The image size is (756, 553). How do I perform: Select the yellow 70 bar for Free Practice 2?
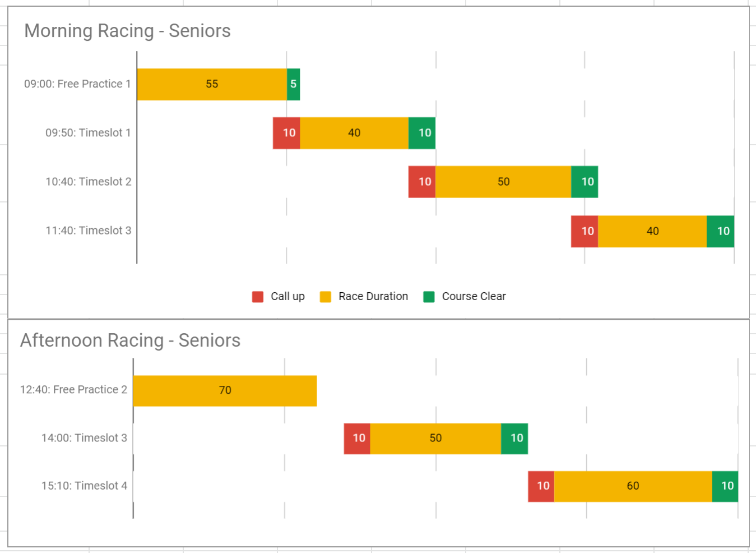[225, 390]
